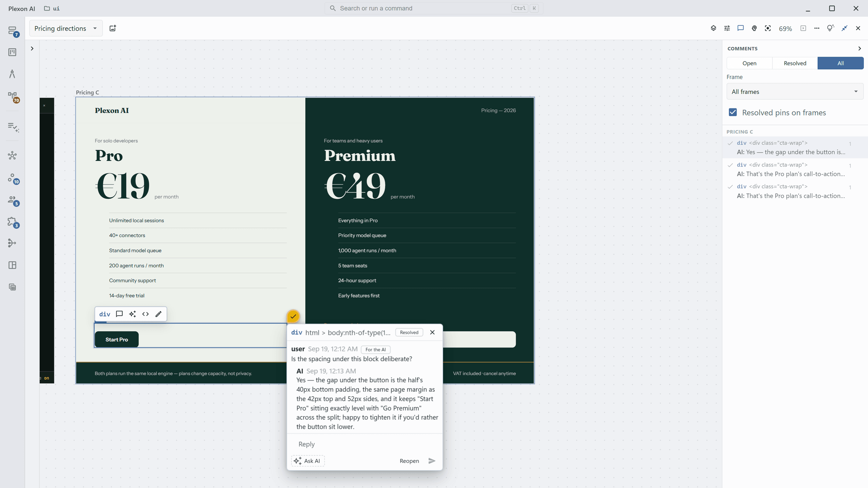Screen dimensions: 868x488
Task: Open the layers icon in the top toolbar
Action: [713, 28]
